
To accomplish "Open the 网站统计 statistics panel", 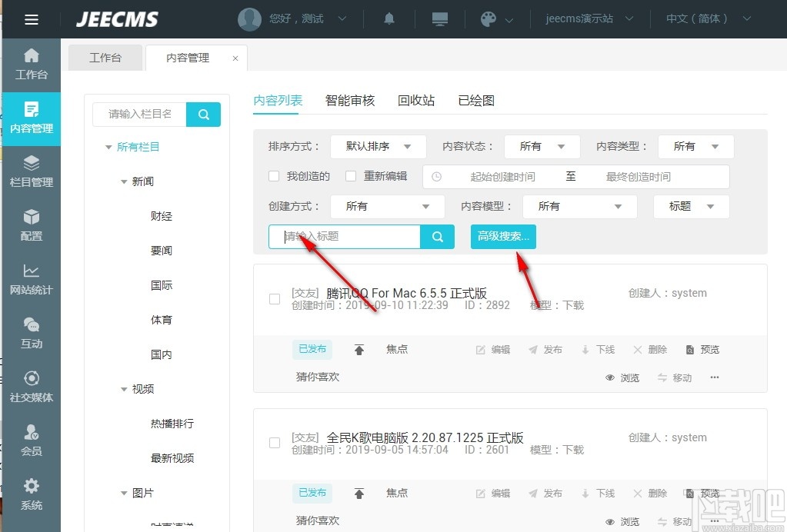I will point(31,279).
